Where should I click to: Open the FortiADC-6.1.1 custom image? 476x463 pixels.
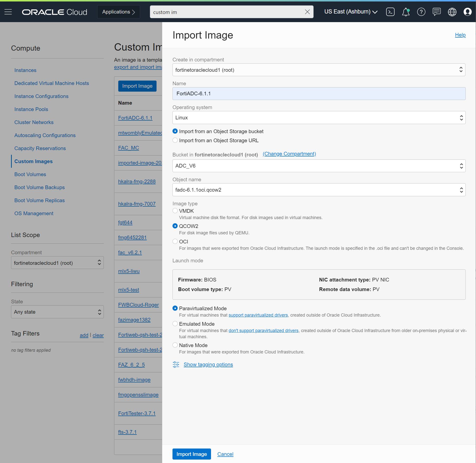[135, 118]
